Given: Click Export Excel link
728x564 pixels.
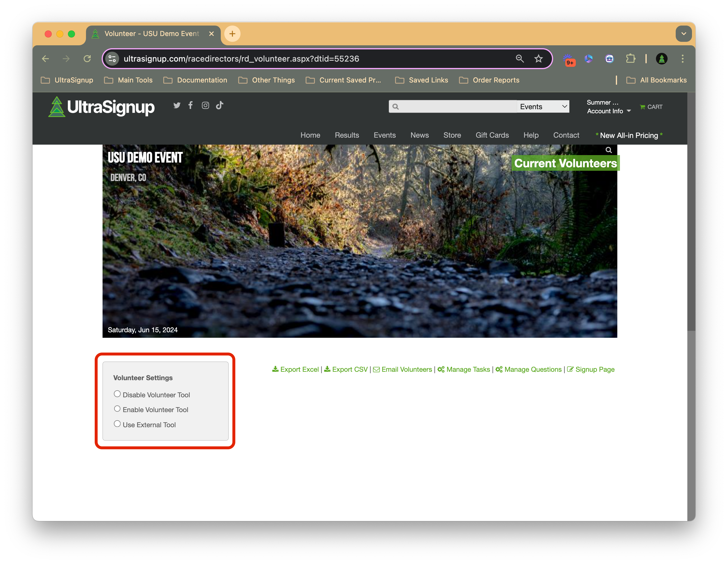Looking at the screenshot, I should (x=295, y=369).
